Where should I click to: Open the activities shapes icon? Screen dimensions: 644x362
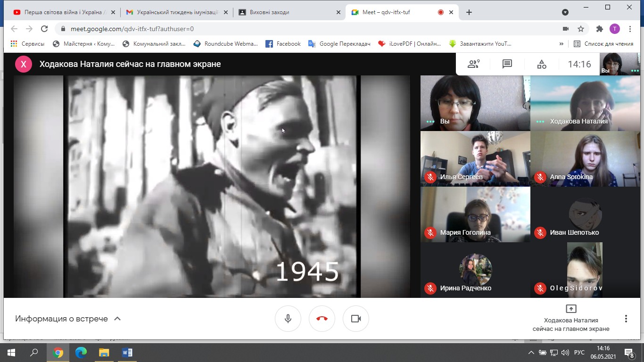tap(542, 65)
